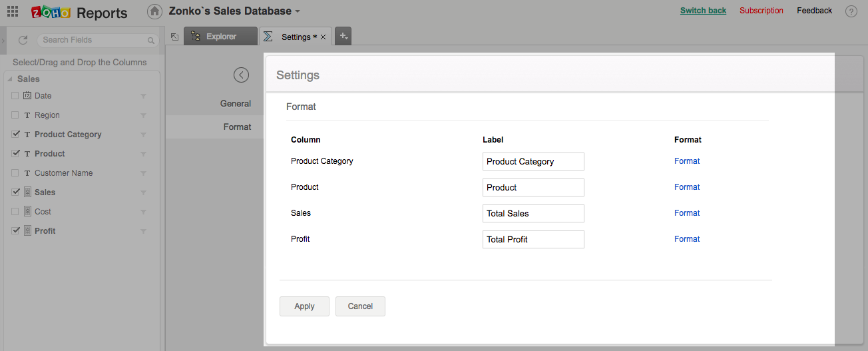
Task: Collapse the Sales table tree node
Action: pos(10,79)
